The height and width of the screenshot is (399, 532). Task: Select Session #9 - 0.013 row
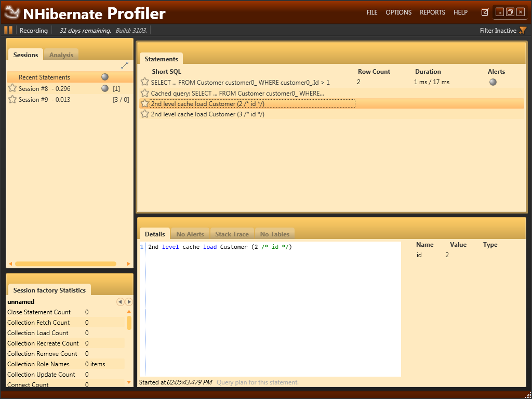coord(70,99)
